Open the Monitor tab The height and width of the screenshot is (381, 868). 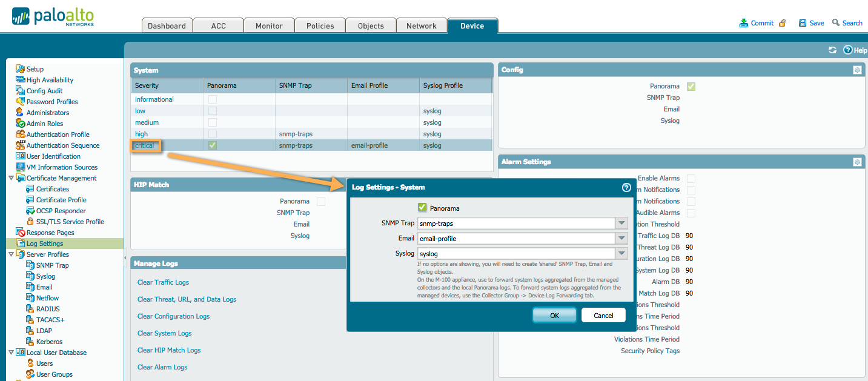point(268,25)
